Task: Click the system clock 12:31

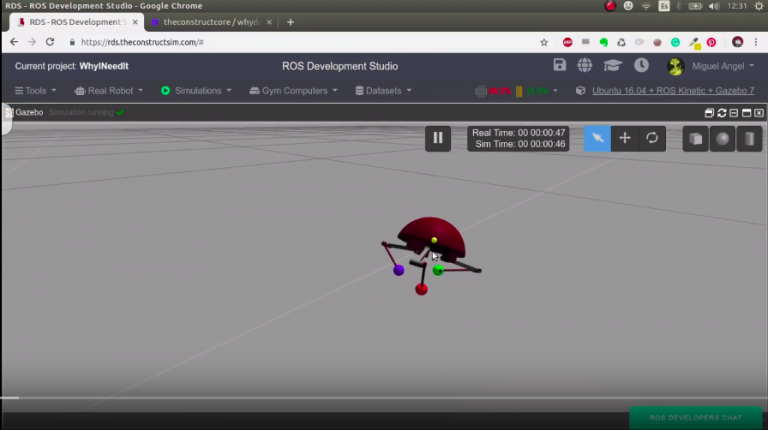Action: pos(737,6)
